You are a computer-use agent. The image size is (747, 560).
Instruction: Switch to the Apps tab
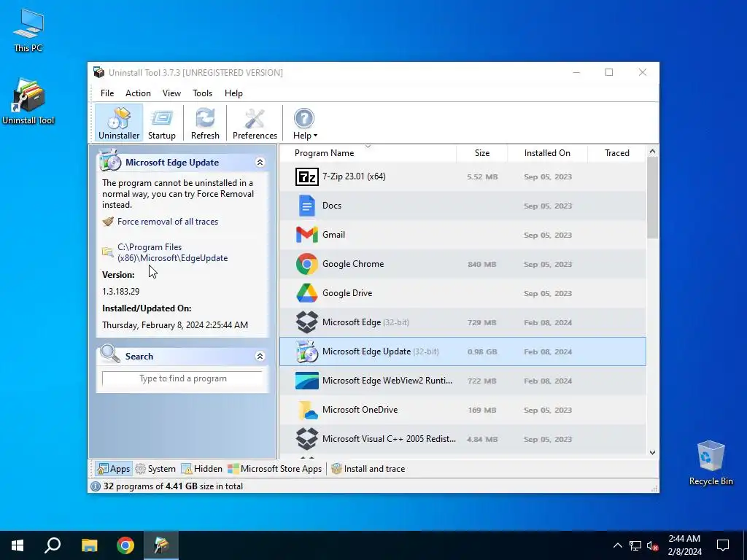click(x=113, y=469)
